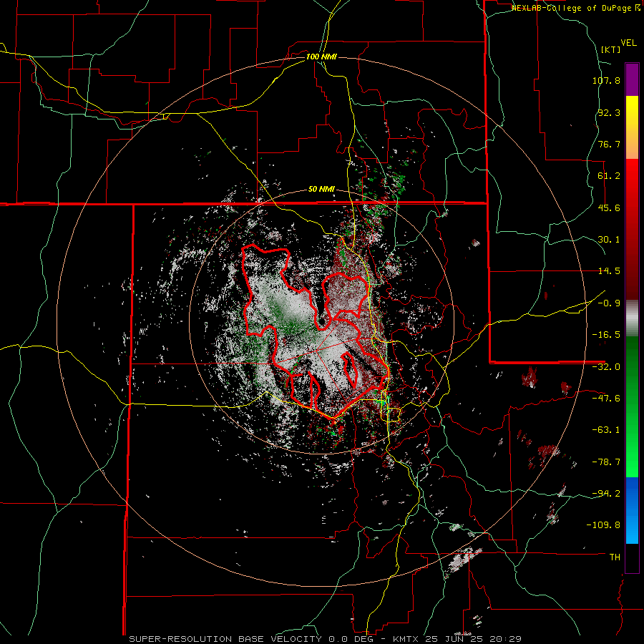Click the TH threshold label
Image resolution: width=644 pixels, height=644 pixels.
point(615,557)
